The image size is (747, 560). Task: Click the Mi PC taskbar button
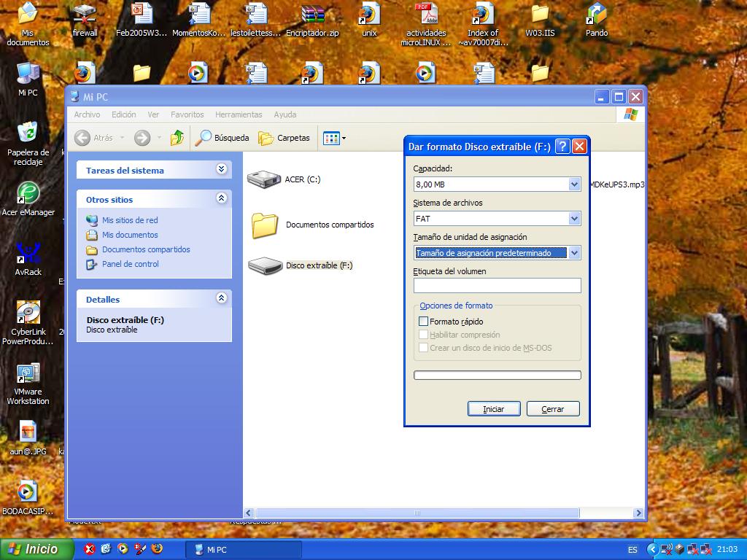coord(243,550)
